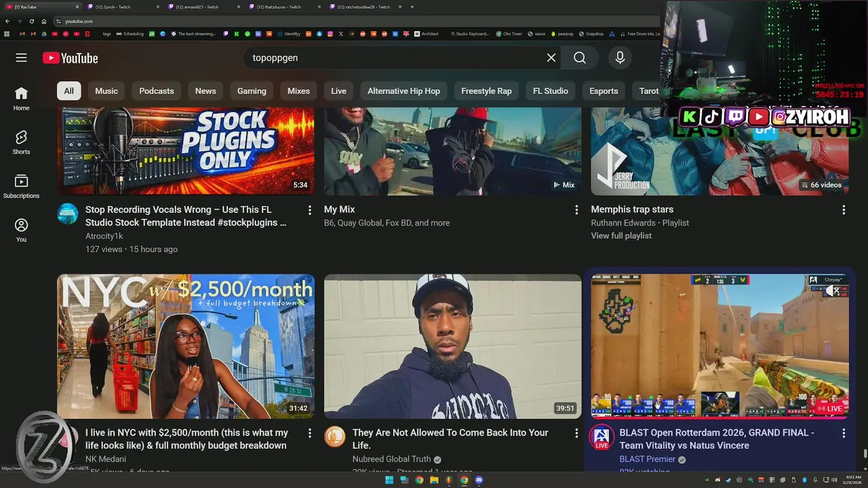Click the browser back arrow

(x=8, y=21)
